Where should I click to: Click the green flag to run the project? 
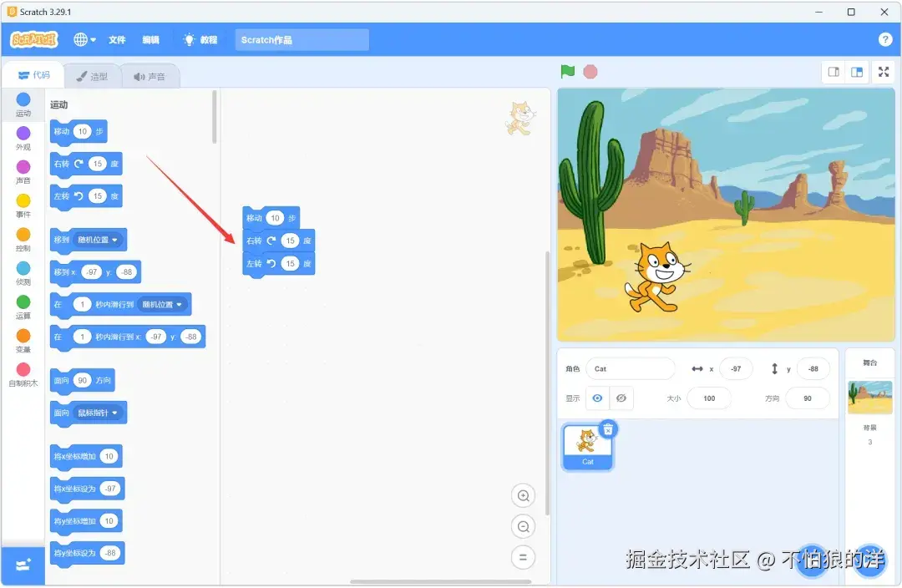(566, 73)
